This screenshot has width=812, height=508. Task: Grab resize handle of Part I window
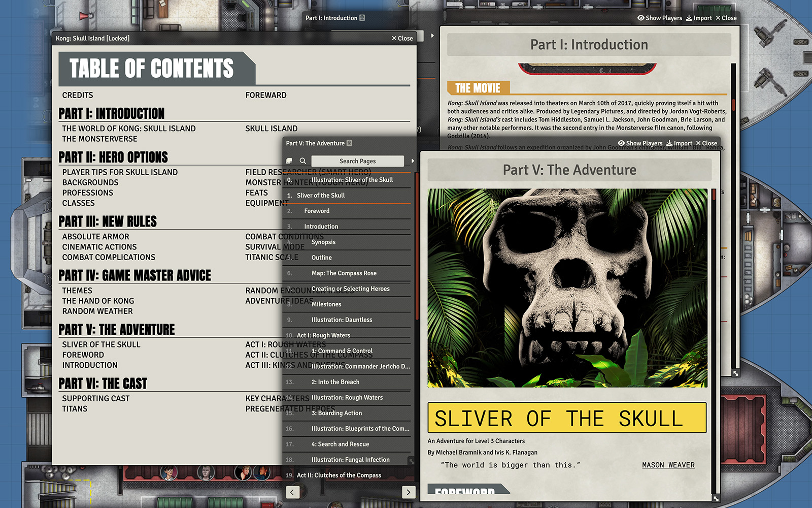point(736,373)
